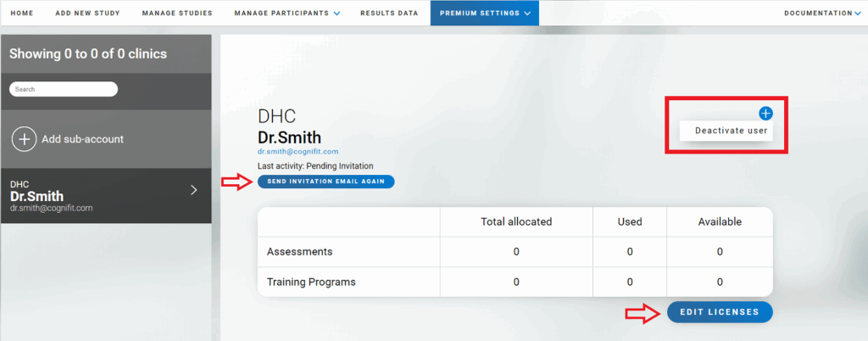Expand the Manage Participants dropdown
Image resolution: width=868 pixels, height=341 pixels.
(x=287, y=14)
